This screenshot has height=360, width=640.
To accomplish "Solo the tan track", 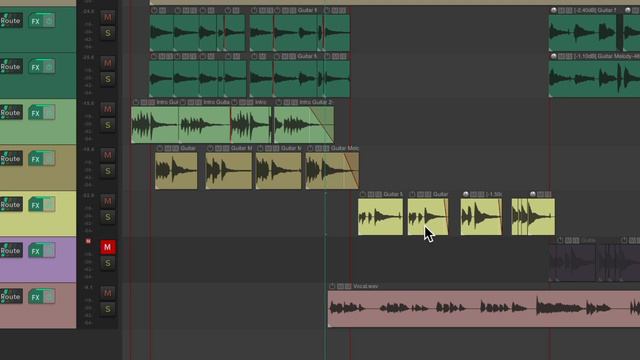I will coord(108,171).
